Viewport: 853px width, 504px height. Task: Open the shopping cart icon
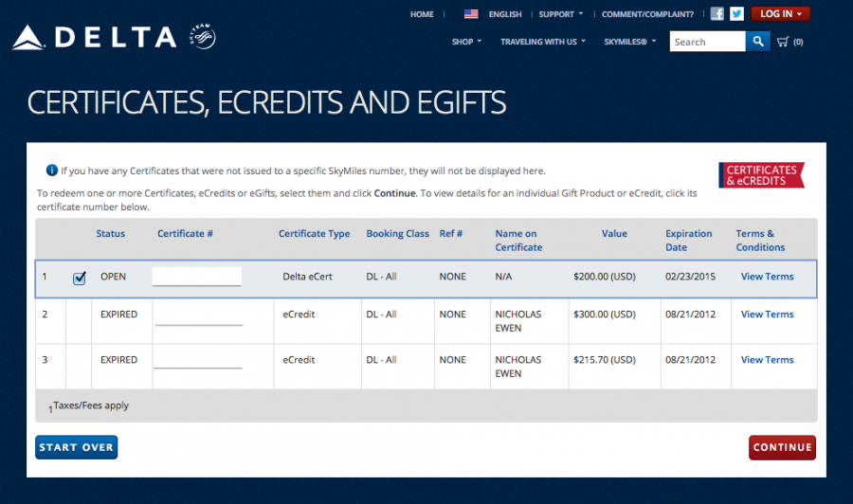pos(783,42)
